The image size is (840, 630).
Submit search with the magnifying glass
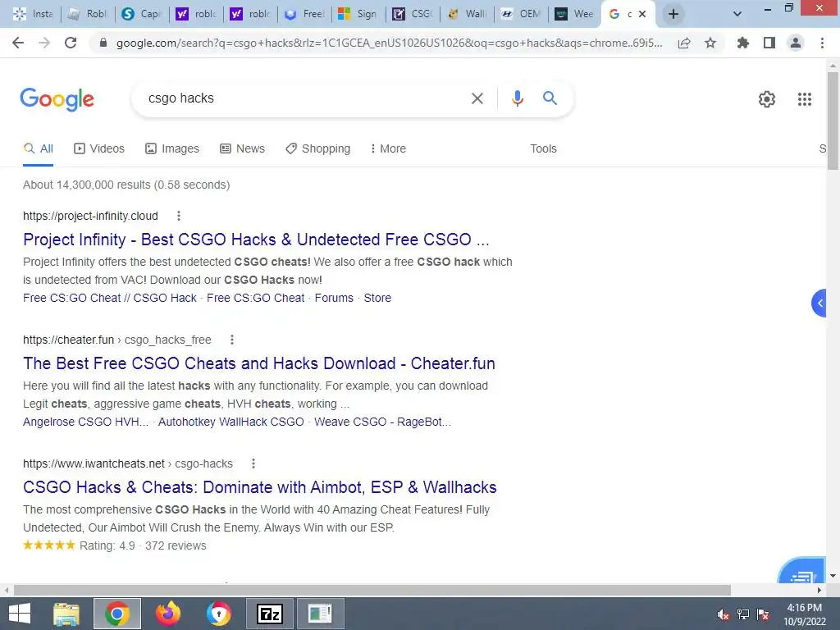(x=550, y=98)
